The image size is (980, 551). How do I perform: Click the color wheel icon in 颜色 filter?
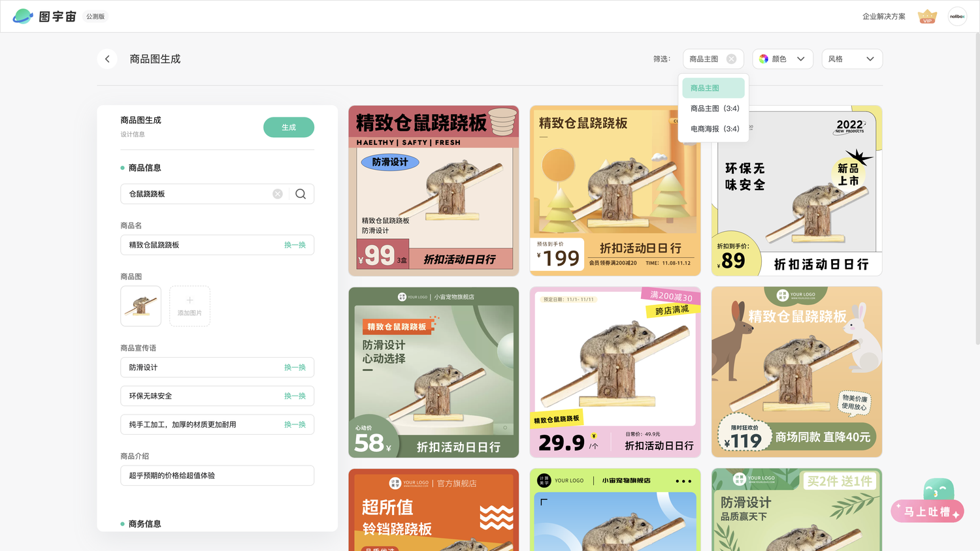[764, 59]
